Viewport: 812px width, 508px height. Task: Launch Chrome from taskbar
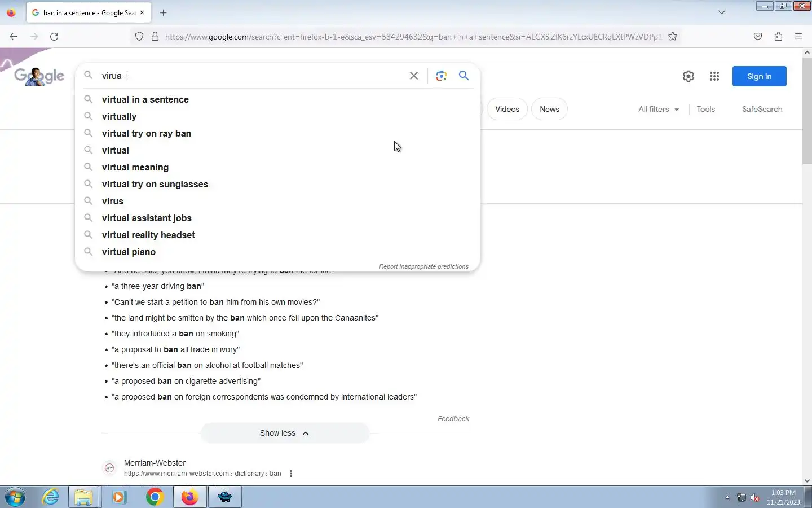(x=155, y=497)
